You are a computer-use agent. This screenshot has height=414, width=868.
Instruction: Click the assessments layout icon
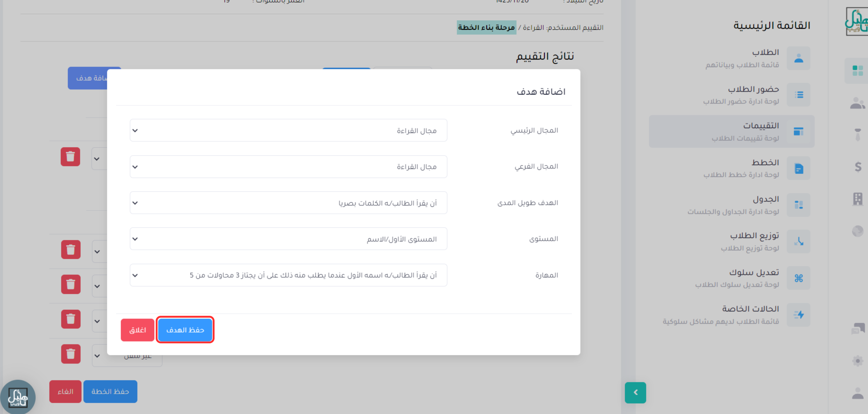(x=798, y=131)
